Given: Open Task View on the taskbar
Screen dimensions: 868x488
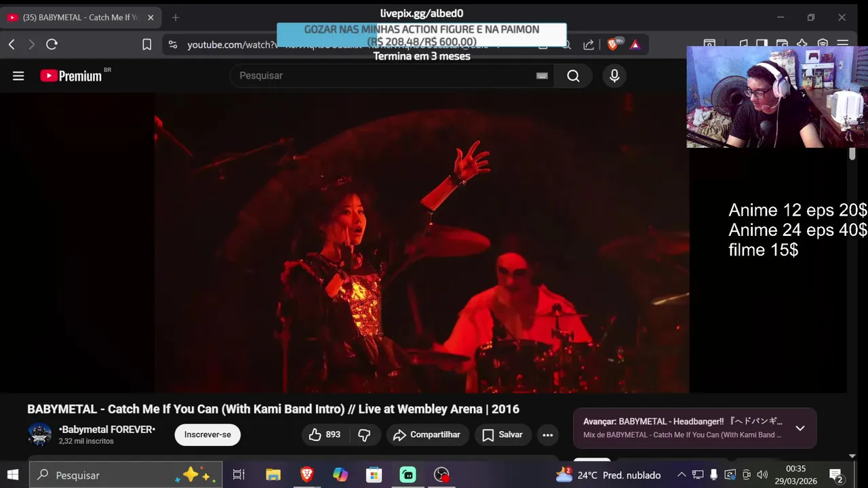Looking at the screenshot, I should tap(239, 475).
